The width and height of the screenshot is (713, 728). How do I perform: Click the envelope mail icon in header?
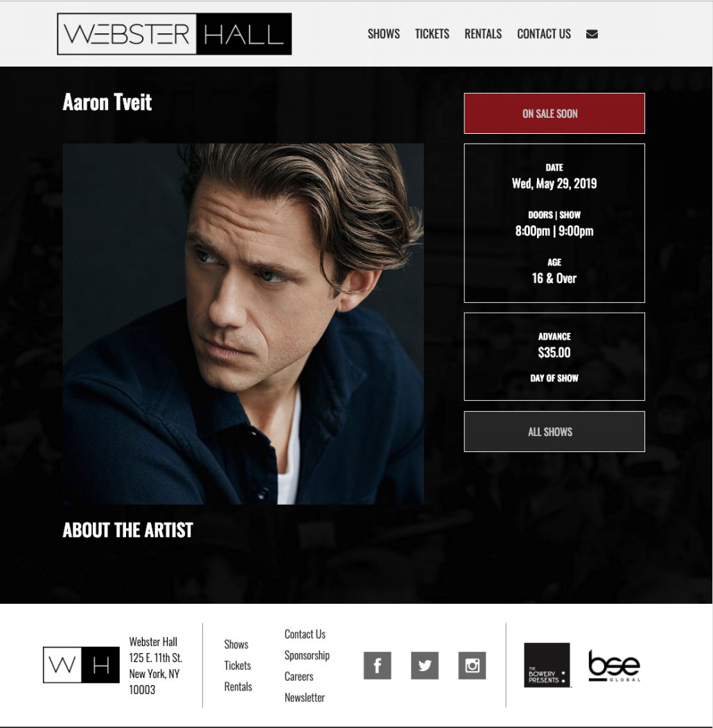(592, 34)
